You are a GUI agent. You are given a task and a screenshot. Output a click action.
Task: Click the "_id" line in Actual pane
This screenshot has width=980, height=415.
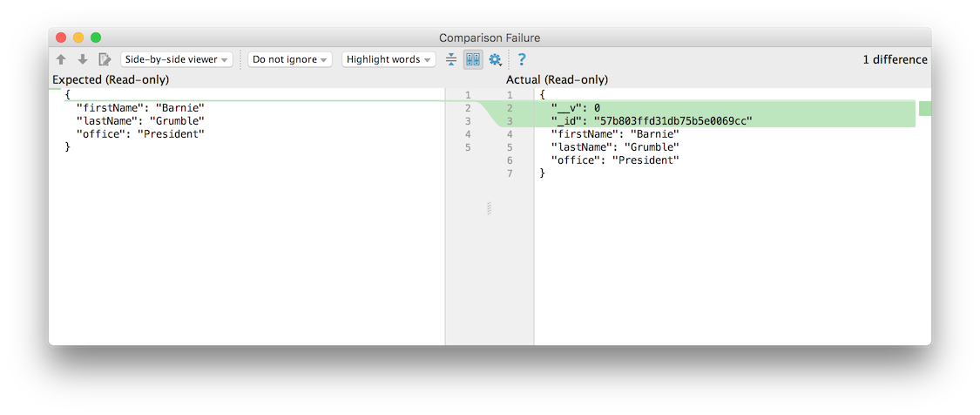(651, 121)
